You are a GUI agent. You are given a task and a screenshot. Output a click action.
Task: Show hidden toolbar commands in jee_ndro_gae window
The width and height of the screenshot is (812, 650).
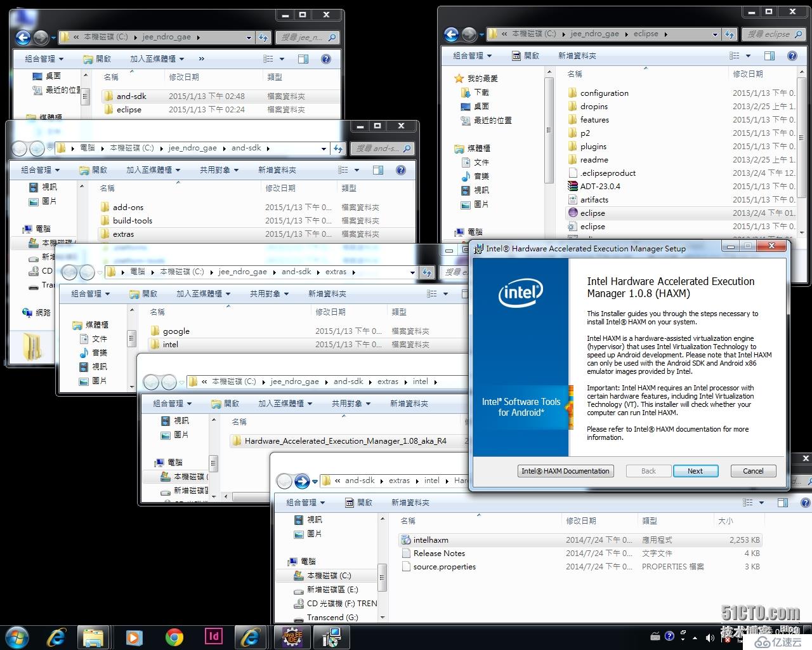[201, 59]
